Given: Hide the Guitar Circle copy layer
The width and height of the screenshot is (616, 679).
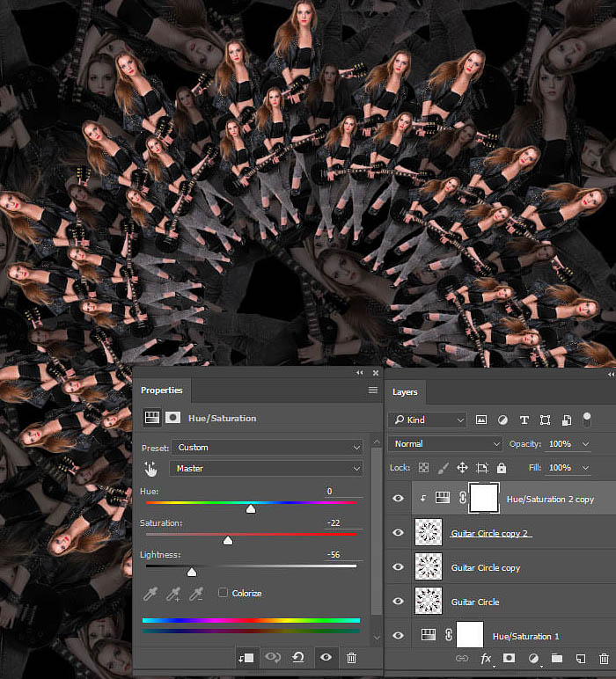Looking at the screenshot, I should click(x=398, y=566).
